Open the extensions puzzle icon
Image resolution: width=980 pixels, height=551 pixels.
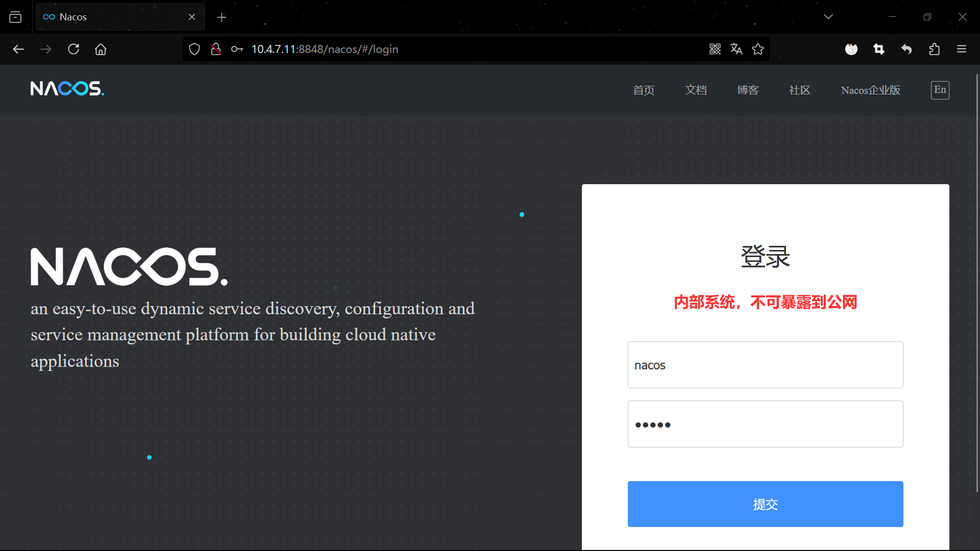934,49
